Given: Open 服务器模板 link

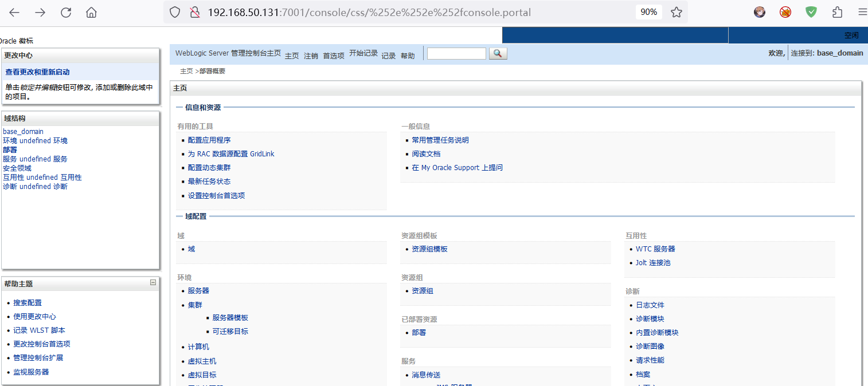Looking at the screenshot, I should [230, 318].
